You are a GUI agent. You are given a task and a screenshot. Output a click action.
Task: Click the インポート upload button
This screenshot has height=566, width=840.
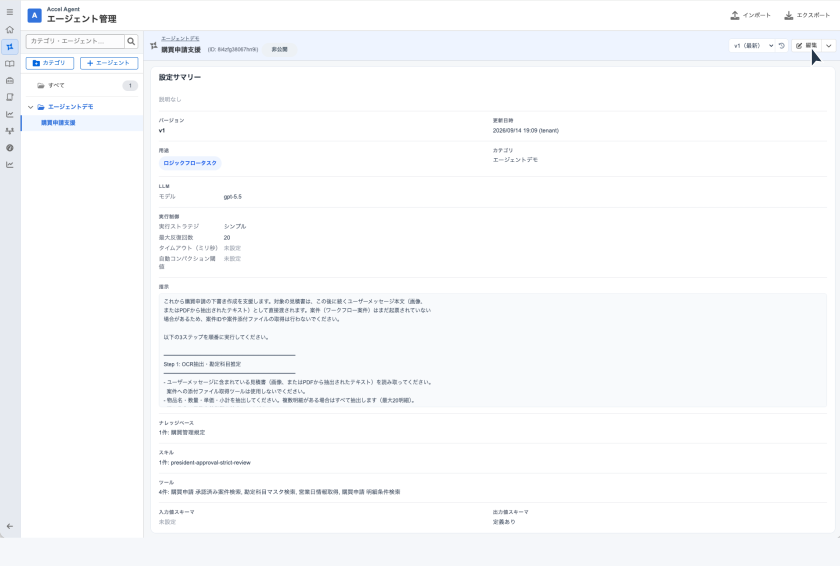(x=751, y=15)
